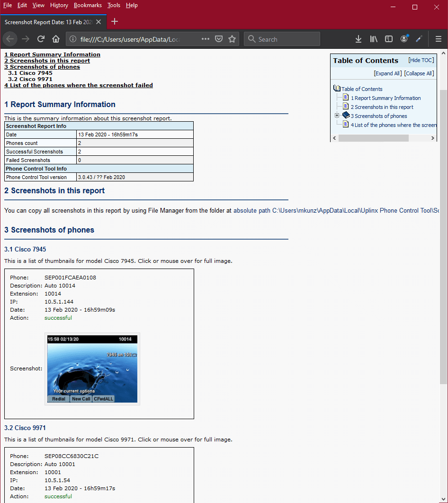Select the Screenshot Report browser tab
The image size is (448, 503).
(53, 22)
